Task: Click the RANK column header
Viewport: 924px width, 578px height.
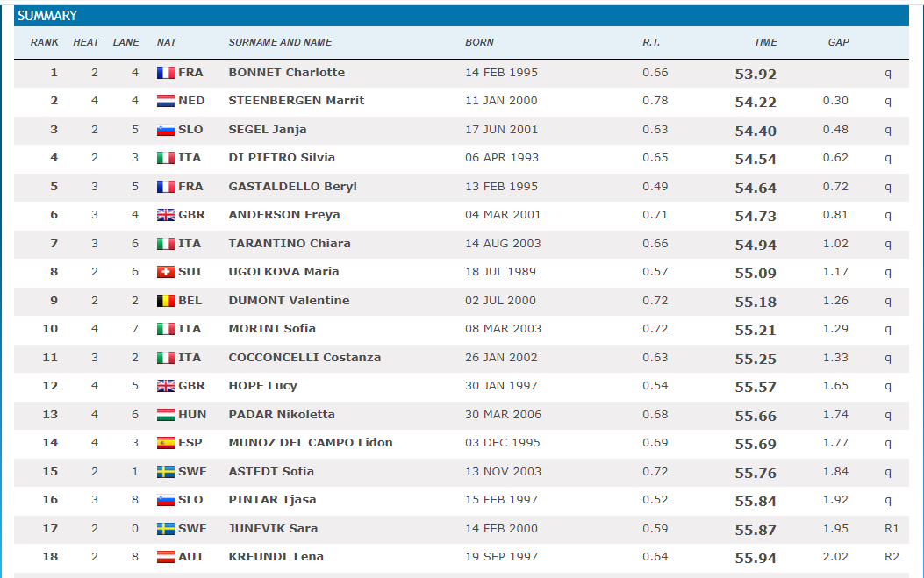Action: pos(44,42)
